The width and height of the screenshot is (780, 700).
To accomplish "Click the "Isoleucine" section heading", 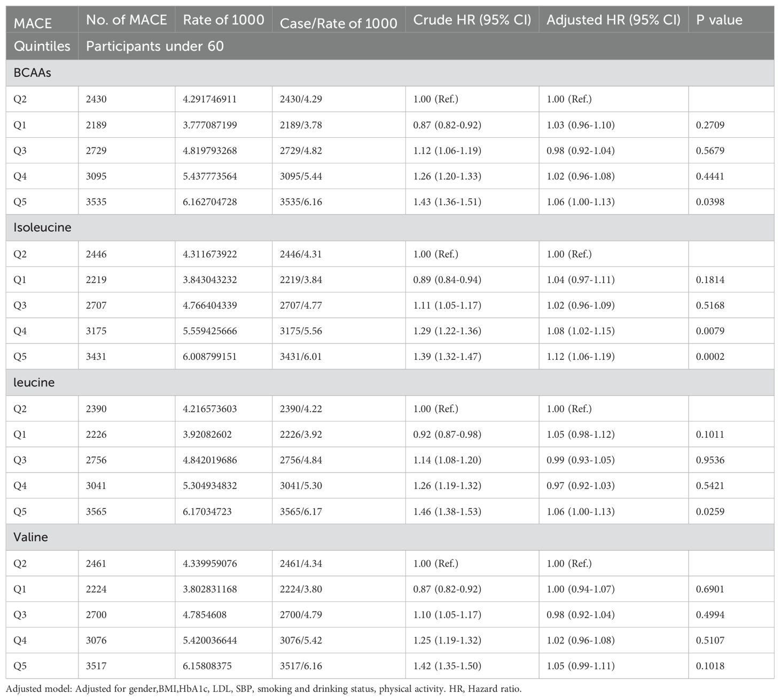I will [42, 227].
